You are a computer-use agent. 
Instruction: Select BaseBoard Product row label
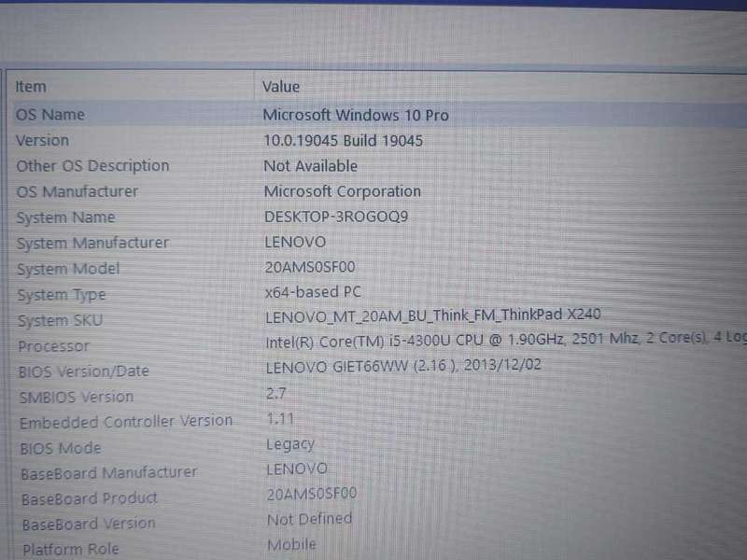[90, 499]
